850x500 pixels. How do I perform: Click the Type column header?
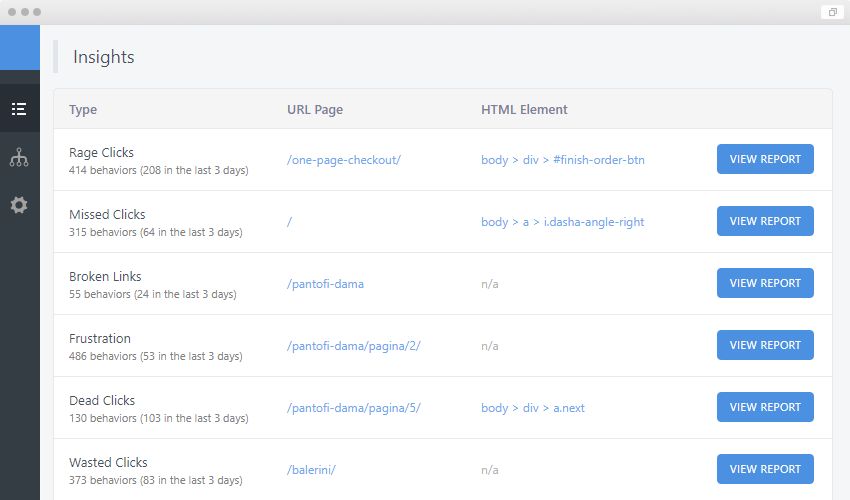[83, 110]
